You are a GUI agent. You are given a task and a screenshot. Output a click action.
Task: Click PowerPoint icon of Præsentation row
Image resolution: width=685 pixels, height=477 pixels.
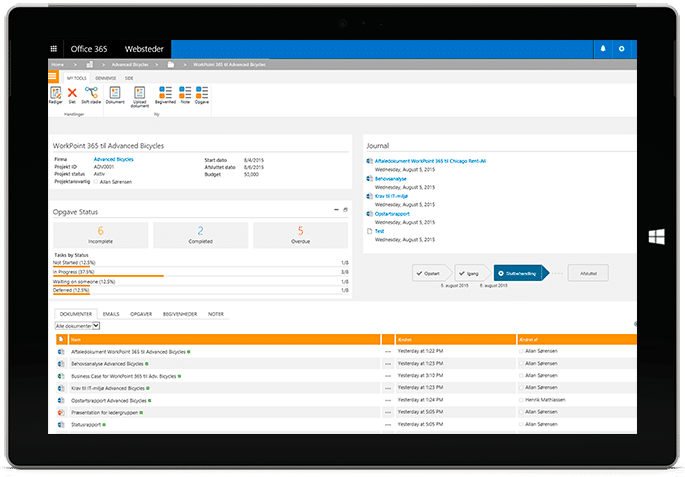(61, 412)
